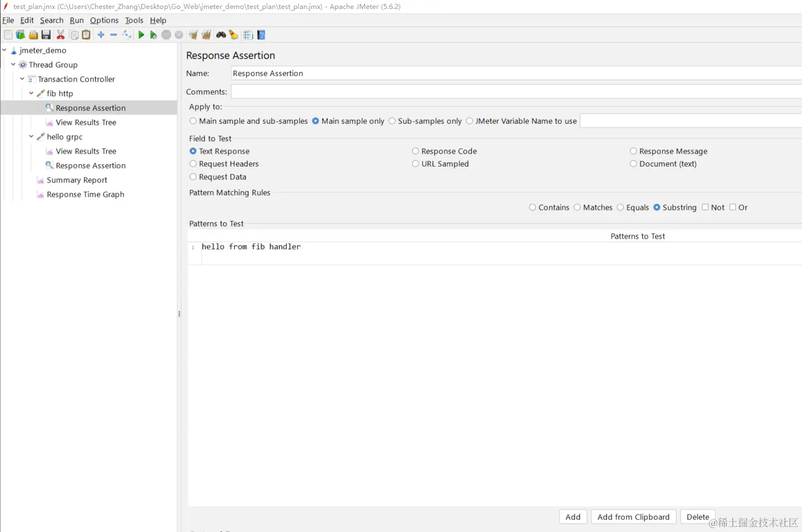
Task: Click the Open file folder icon
Action: pyautogui.click(x=33, y=35)
